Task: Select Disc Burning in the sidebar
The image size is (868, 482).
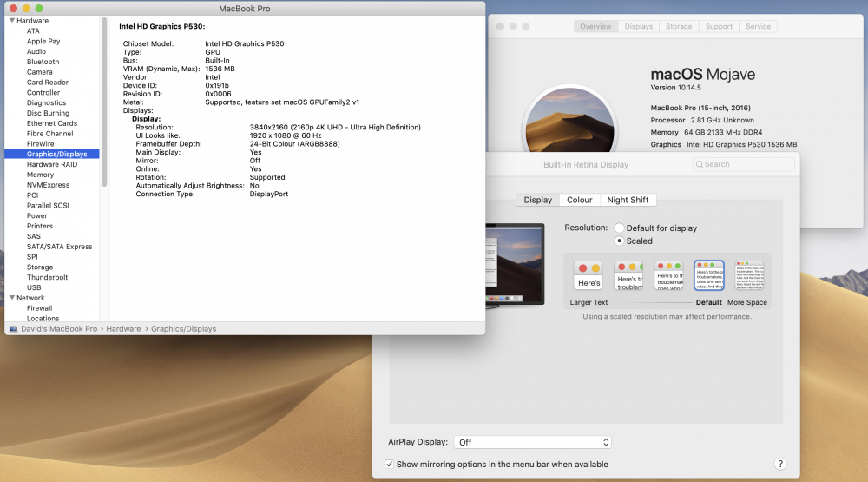Action: coord(48,113)
